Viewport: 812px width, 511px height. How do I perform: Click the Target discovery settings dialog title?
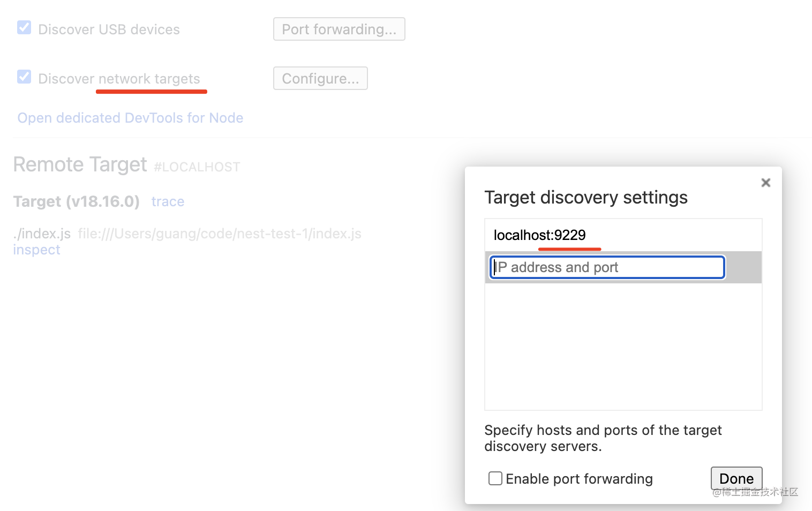tap(586, 198)
